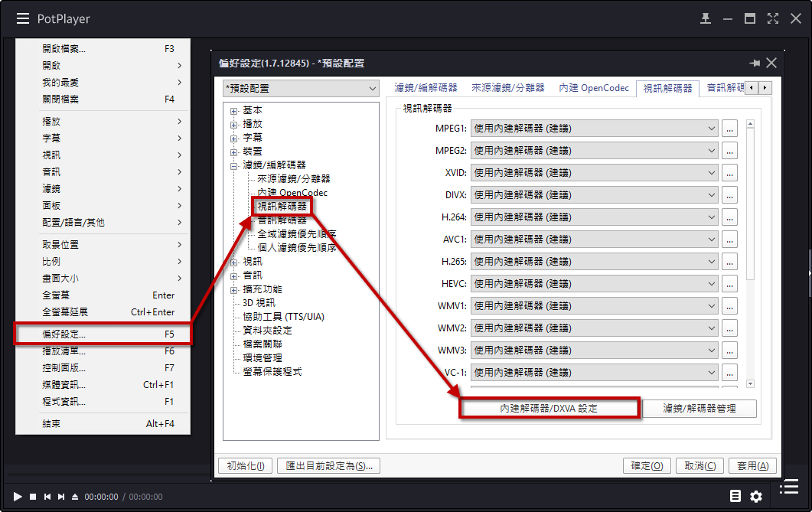The height and width of the screenshot is (512, 812).
Task: Open the WMV3 decoder dropdown
Action: (594, 351)
